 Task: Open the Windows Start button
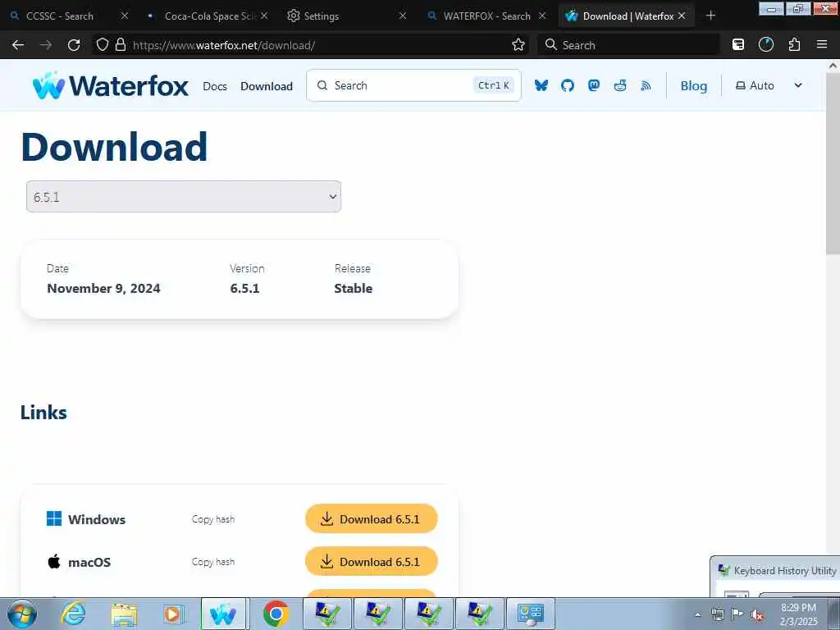22,614
